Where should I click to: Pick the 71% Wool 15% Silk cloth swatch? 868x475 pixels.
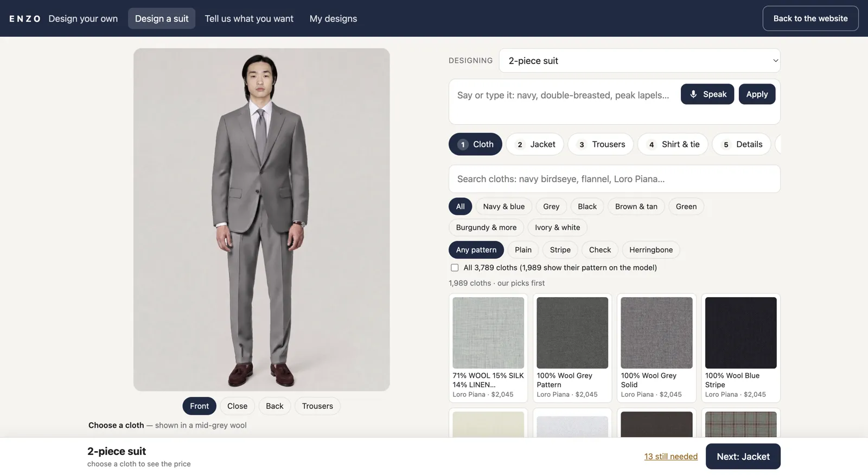click(x=488, y=348)
